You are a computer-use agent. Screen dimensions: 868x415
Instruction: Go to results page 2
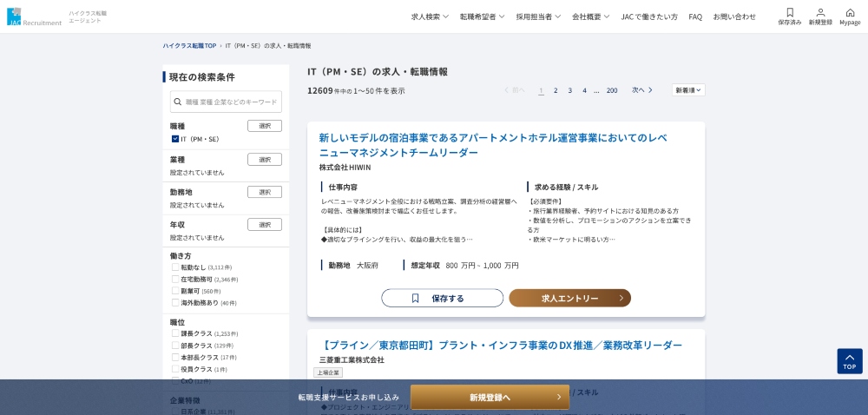[556, 90]
